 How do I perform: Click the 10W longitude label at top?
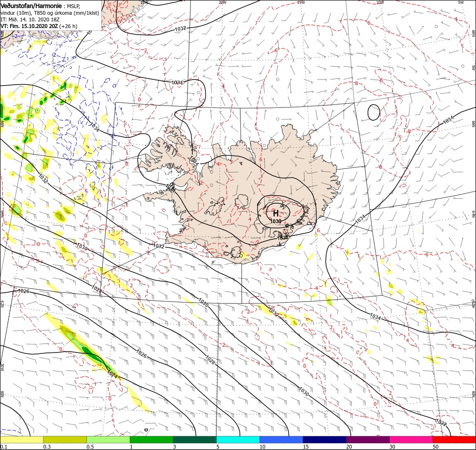pos(380,2)
